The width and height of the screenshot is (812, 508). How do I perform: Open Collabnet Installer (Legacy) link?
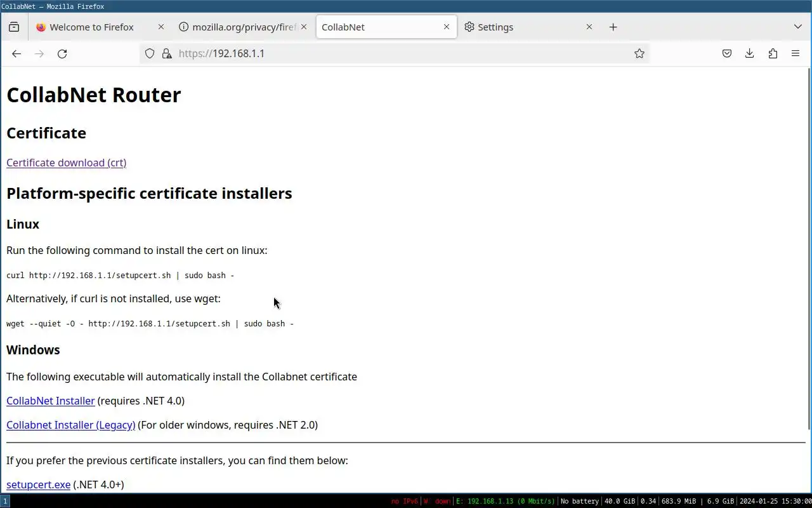click(71, 425)
